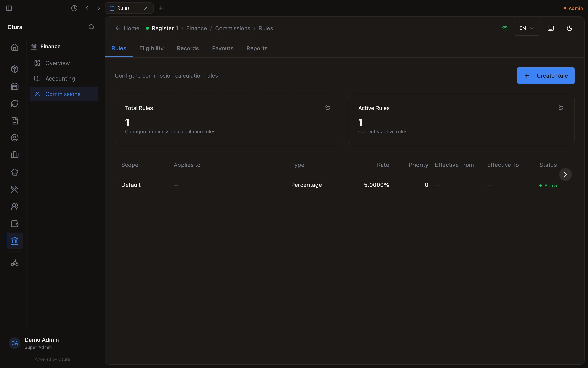Open Active Rules card settings icon
This screenshot has width=588, height=368.
561,108
